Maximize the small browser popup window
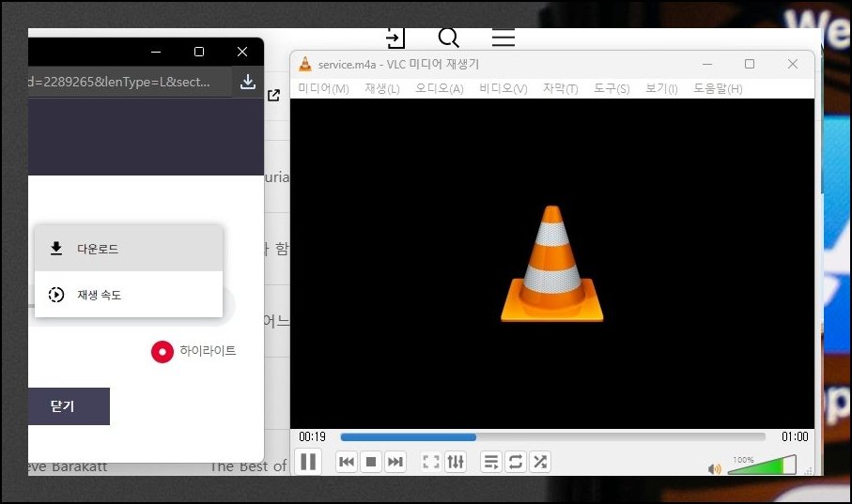The width and height of the screenshot is (852, 504). tap(199, 52)
